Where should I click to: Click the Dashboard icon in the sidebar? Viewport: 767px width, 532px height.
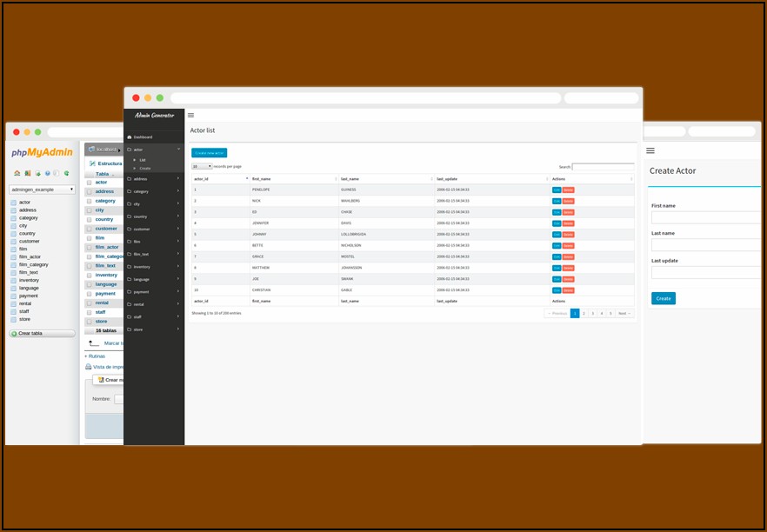(129, 137)
